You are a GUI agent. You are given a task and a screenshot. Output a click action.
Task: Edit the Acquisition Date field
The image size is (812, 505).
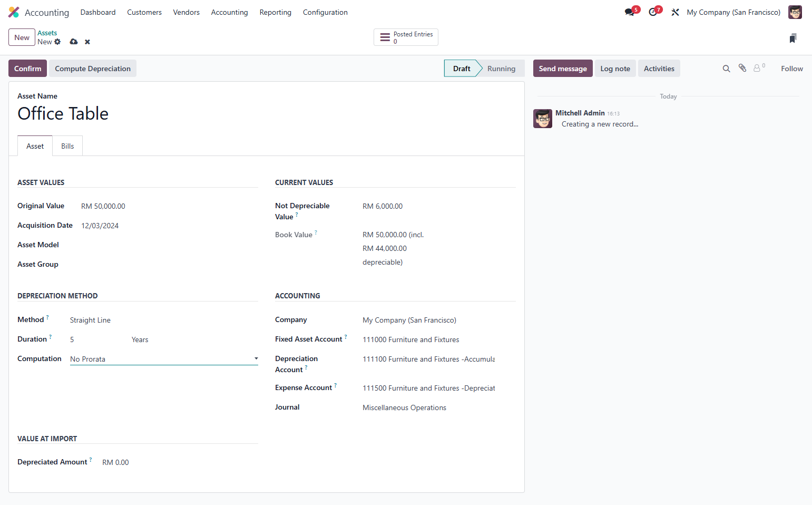pos(170,226)
